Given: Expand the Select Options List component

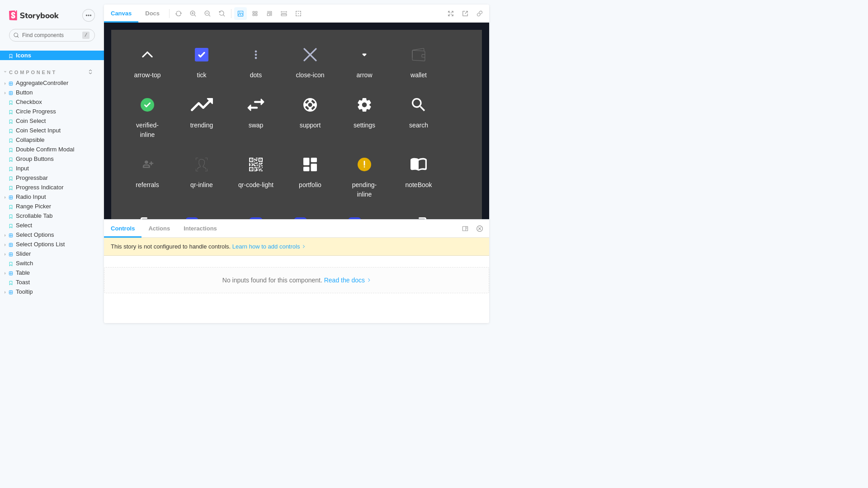Looking at the screenshot, I should [52, 244].
